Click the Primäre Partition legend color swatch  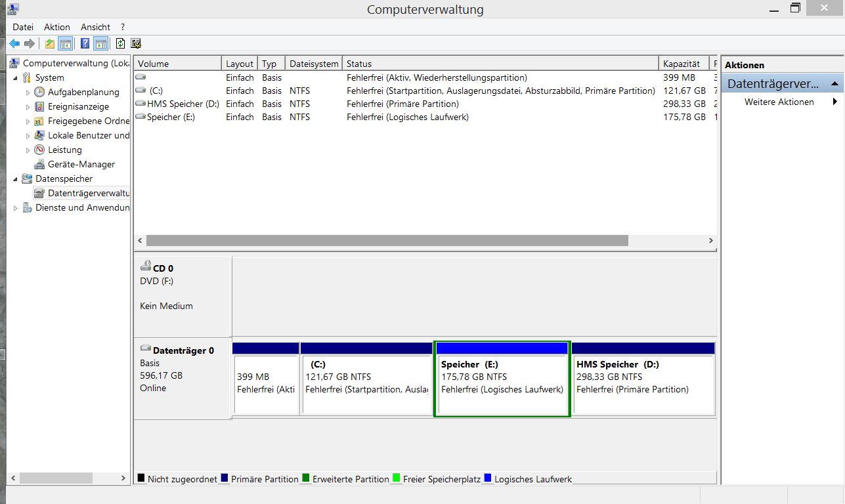pos(225,478)
